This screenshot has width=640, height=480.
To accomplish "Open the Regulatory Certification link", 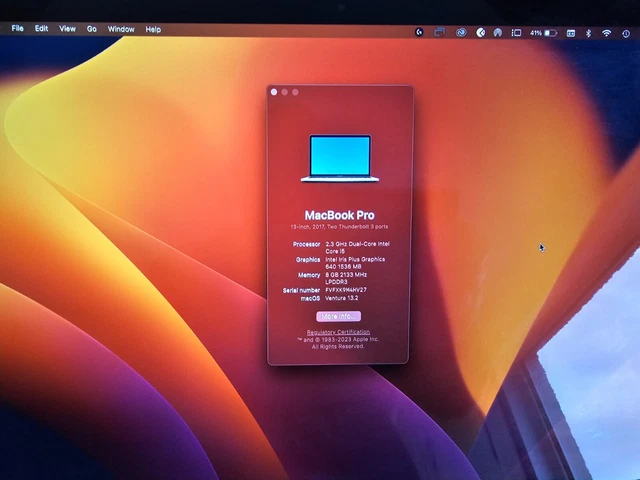I will (338, 332).
